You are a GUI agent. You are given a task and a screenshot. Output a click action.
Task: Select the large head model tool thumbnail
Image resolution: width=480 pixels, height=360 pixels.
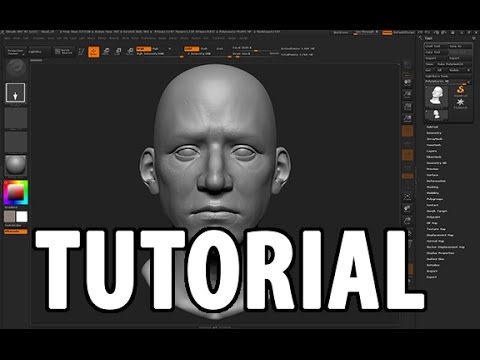436,96
